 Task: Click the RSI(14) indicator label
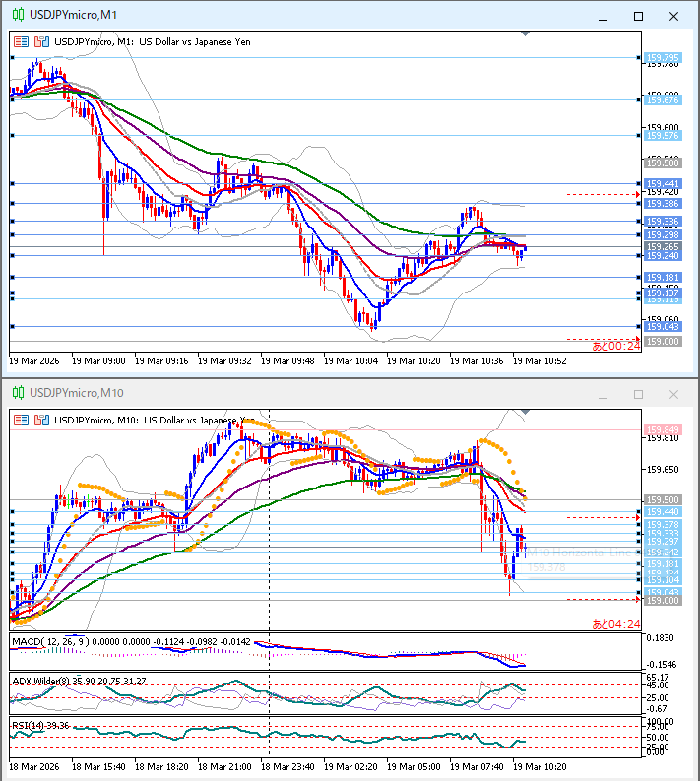tap(28, 725)
